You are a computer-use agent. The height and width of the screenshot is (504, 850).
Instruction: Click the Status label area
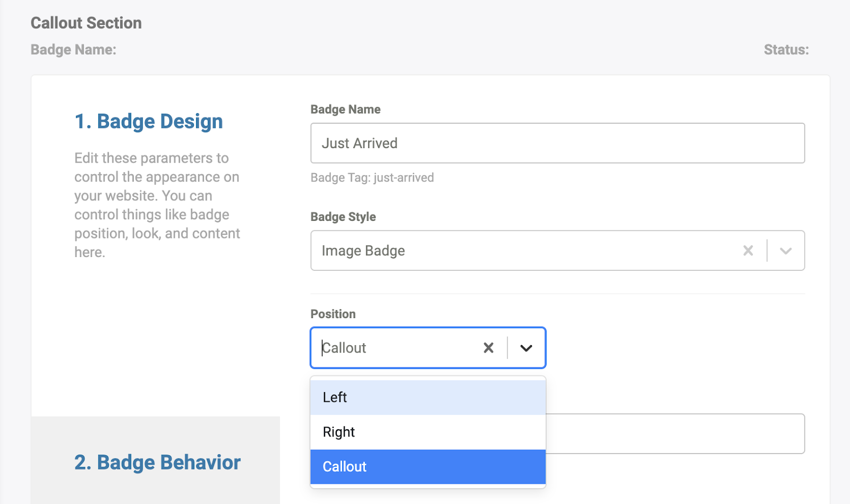click(x=786, y=49)
